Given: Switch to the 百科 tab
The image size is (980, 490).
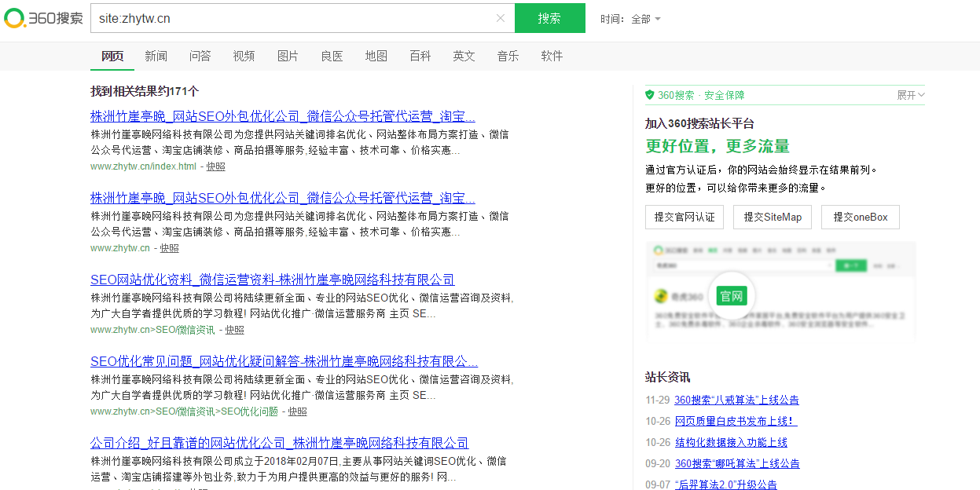Looking at the screenshot, I should coord(420,56).
